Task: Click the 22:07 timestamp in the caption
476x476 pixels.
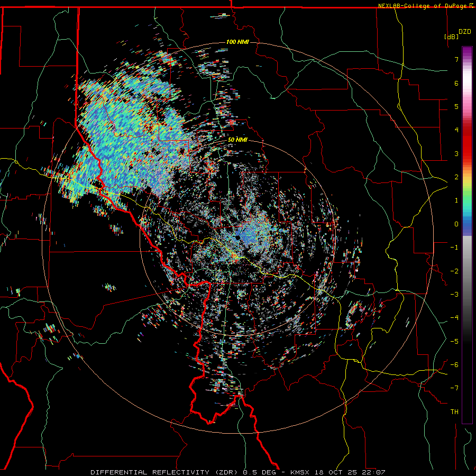Action: pos(374,472)
